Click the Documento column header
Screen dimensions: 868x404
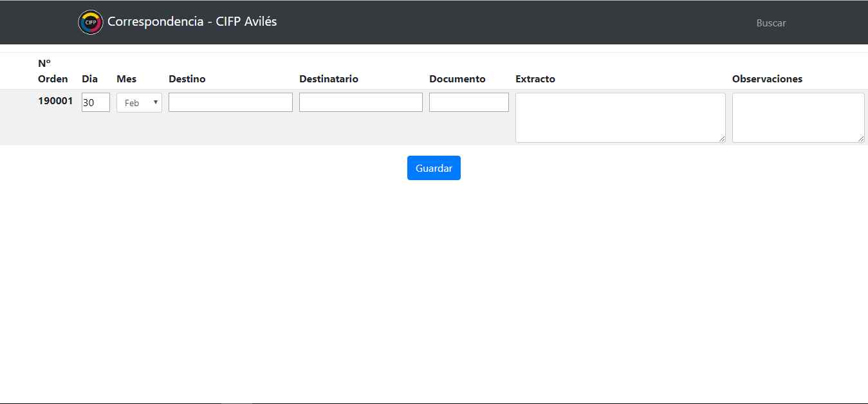pos(457,79)
